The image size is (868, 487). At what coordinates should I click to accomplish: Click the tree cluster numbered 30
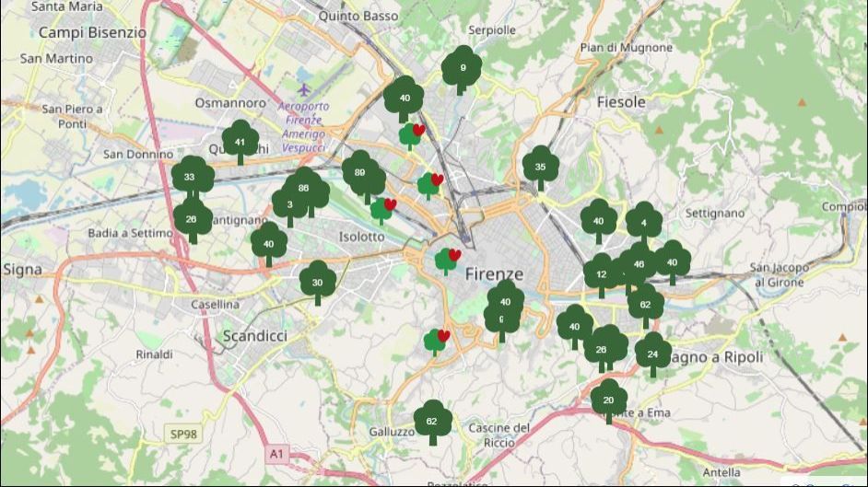[x=318, y=283]
